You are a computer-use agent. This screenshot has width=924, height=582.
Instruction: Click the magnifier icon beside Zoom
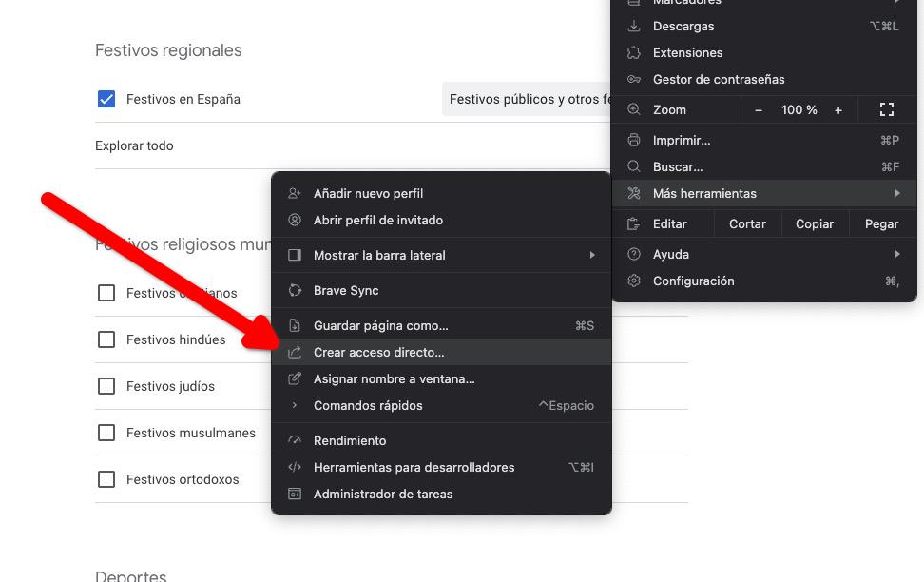(634, 109)
